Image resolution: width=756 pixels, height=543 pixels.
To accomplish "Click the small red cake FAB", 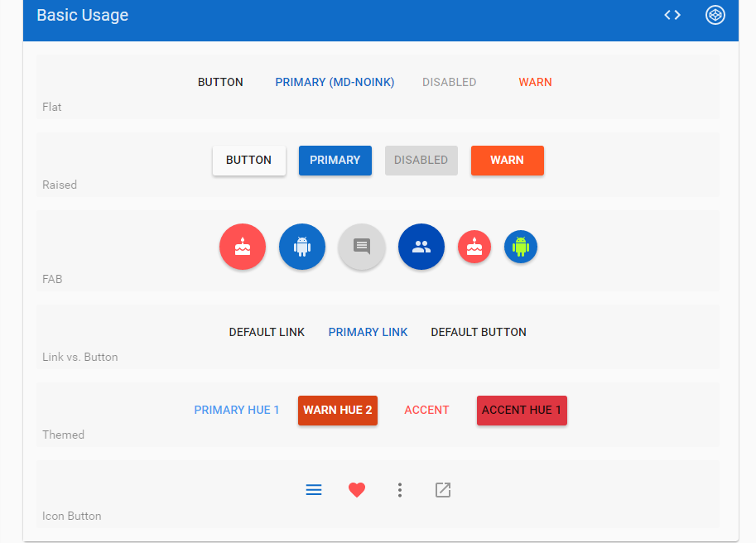I will pyautogui.click(x=474, y=247).
